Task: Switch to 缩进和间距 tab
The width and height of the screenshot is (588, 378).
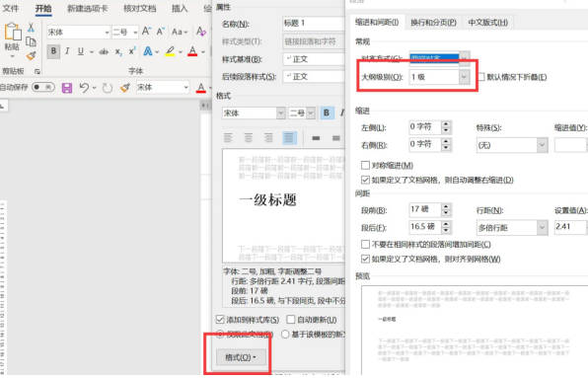Action: click(x=377, y=22)
